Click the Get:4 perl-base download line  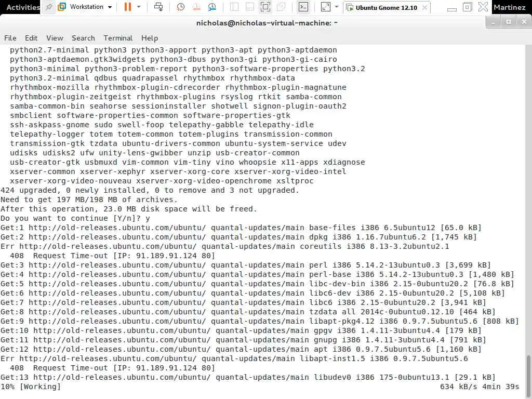[x=257, y=274]
